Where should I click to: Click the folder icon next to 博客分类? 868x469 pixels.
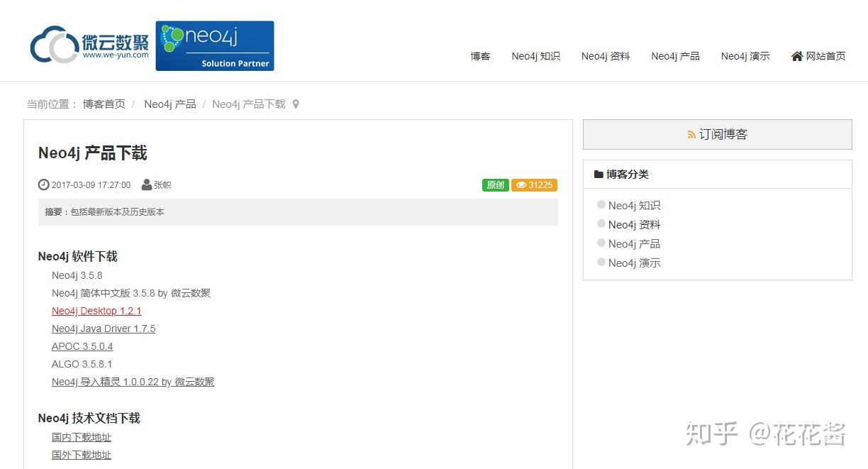tap(599, 174)
